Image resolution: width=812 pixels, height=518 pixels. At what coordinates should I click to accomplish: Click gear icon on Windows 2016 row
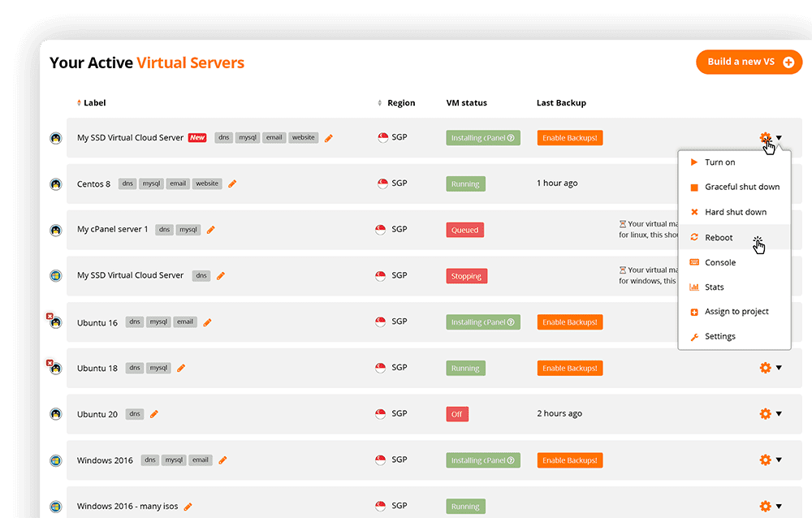click(765, 460)
